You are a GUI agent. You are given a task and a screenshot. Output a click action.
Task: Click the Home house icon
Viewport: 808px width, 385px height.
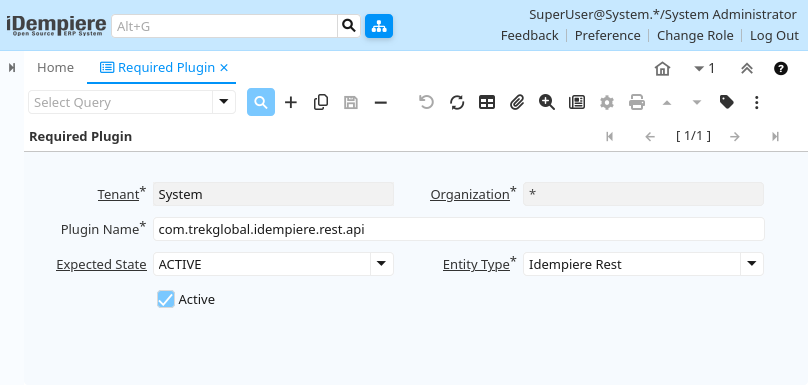click(x=662, y=69)
